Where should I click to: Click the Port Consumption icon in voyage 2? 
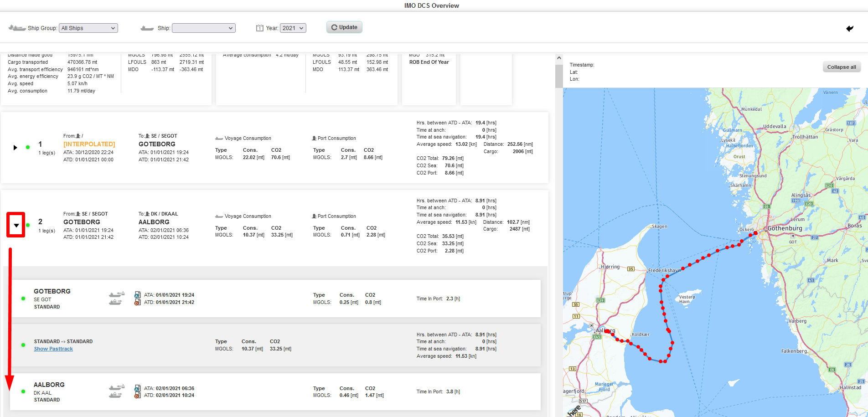(314, 216)
